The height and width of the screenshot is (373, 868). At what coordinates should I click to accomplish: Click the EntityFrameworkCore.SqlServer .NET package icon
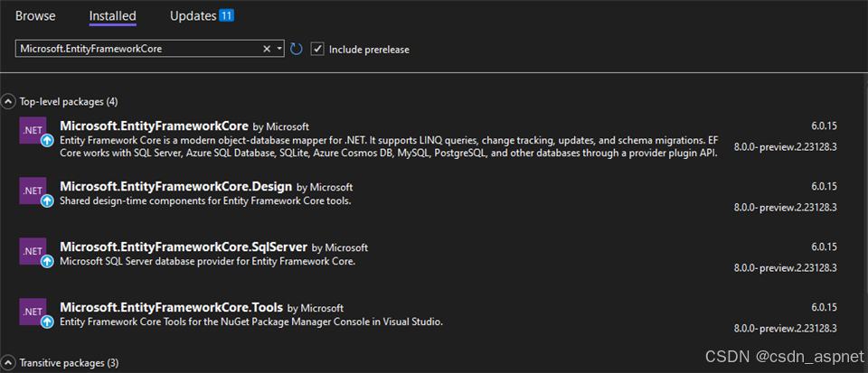(33, 251)
